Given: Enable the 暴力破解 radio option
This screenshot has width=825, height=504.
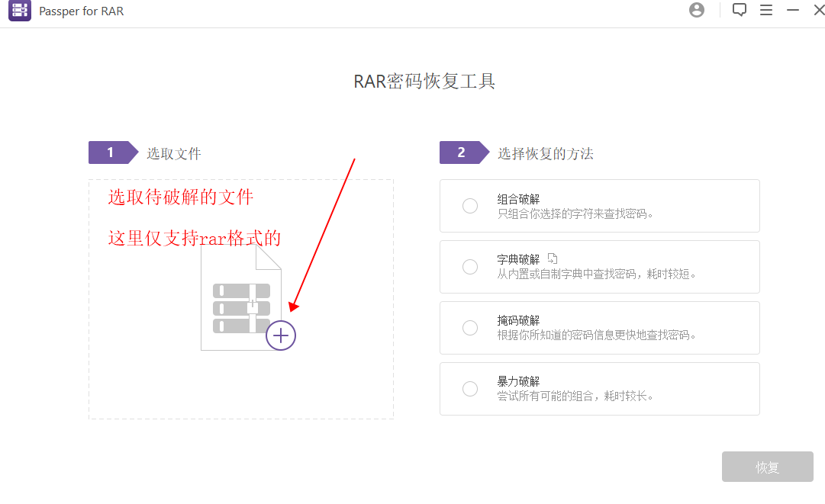Looking at the screenshot, I should pyautogui.click(x=470, y=389).
